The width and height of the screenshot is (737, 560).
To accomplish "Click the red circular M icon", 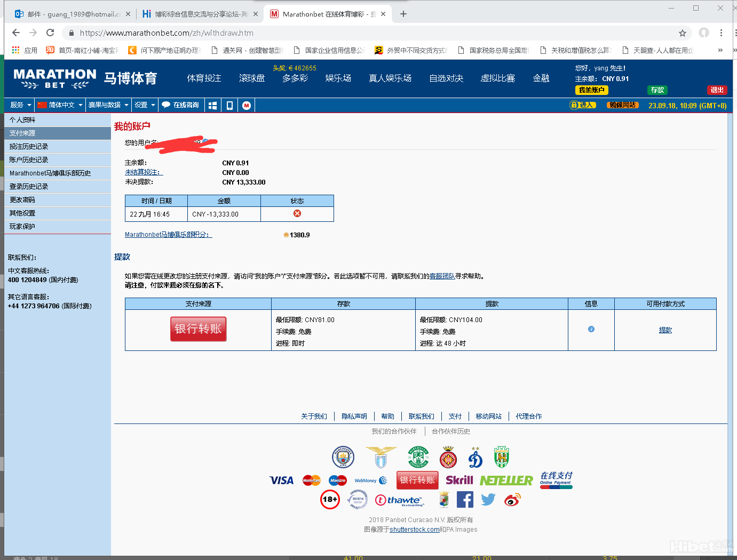I will [247, 106].
